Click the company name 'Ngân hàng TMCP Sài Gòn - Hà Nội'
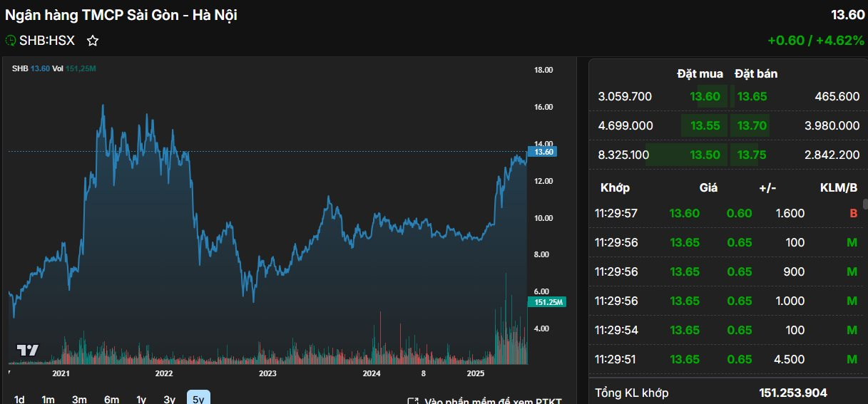 tap(121, 14)
